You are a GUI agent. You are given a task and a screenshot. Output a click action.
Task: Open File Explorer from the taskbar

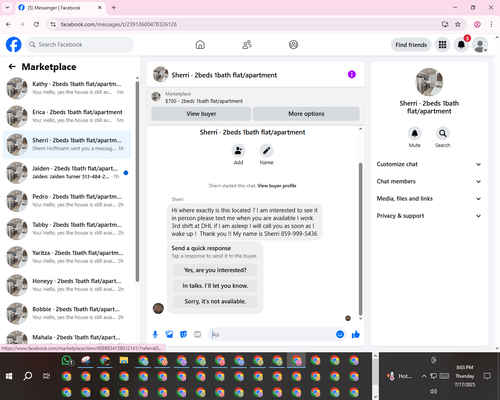[x=124, y=360]
